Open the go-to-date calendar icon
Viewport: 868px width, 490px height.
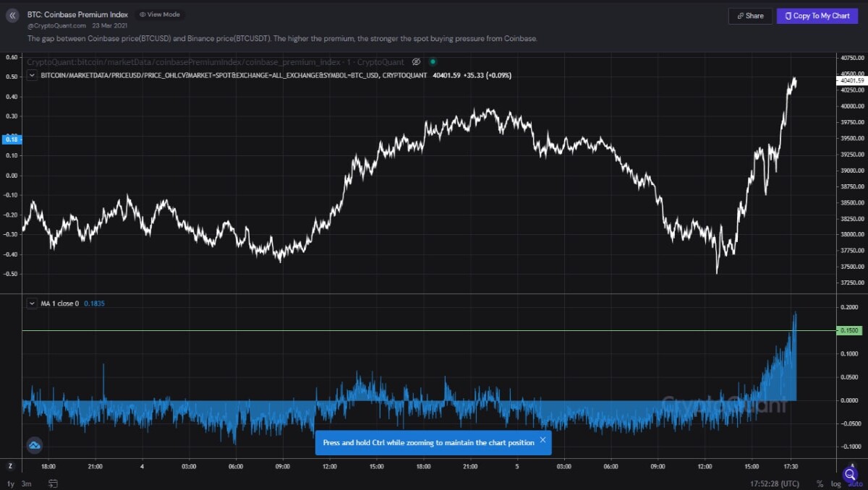click(53, 483)
